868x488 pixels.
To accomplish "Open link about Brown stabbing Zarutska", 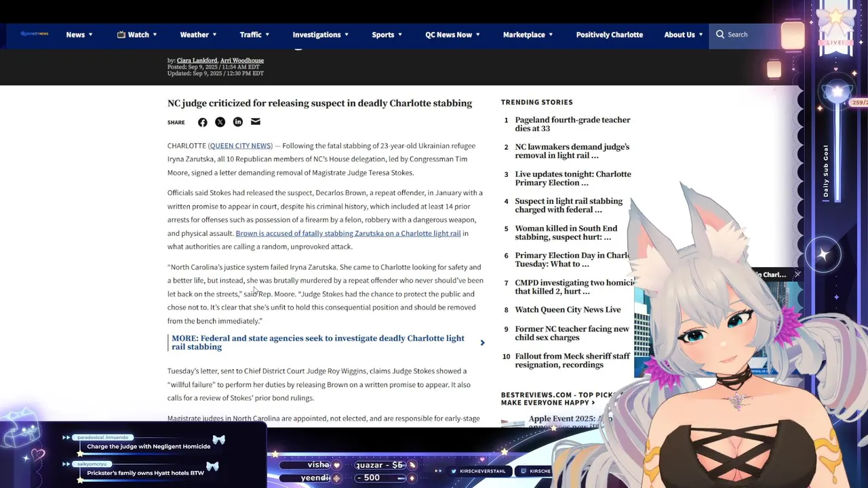I will point(348,233).
